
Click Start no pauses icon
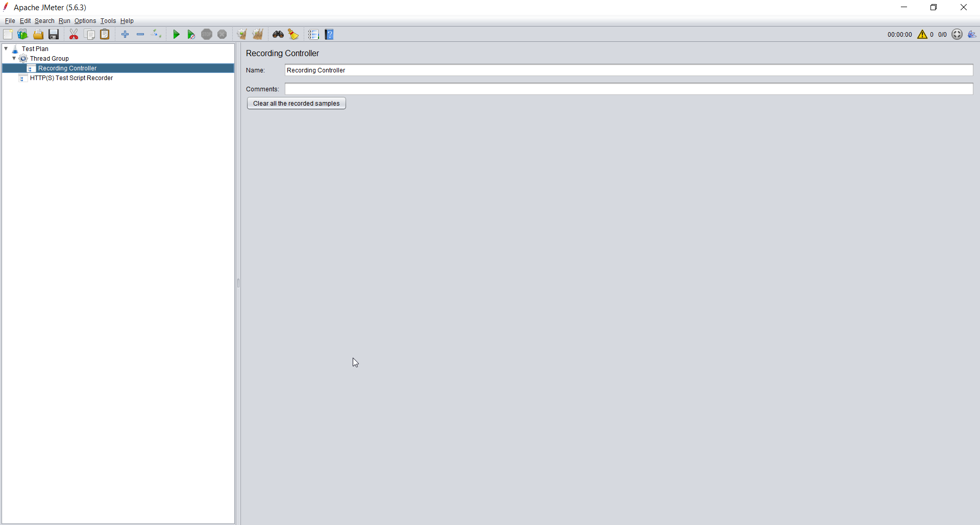[x=191, y=34]
